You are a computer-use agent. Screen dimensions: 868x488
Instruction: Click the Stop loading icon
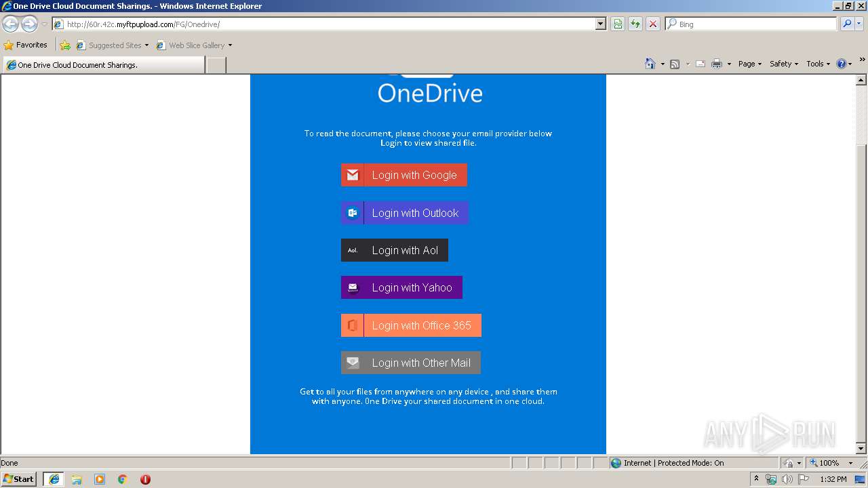653,24
